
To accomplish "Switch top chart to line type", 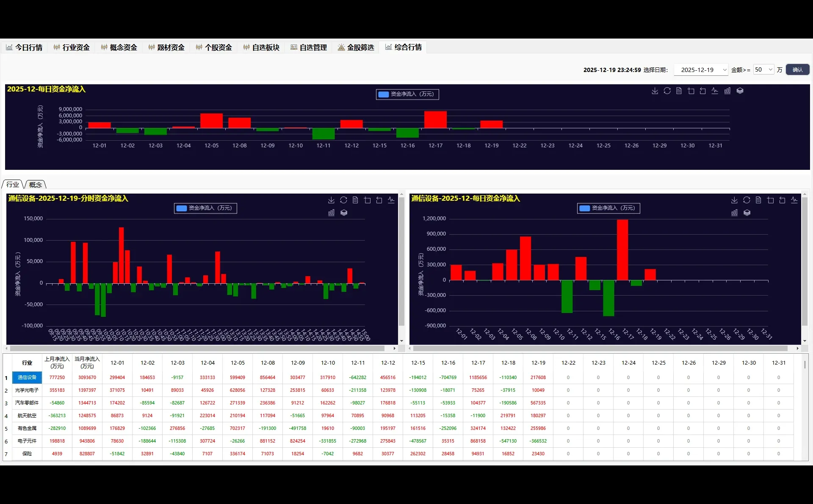I will [715, 91].
